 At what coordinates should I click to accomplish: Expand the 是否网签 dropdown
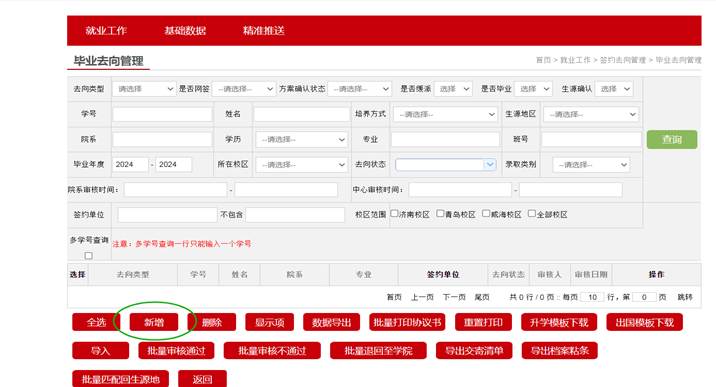244,89
